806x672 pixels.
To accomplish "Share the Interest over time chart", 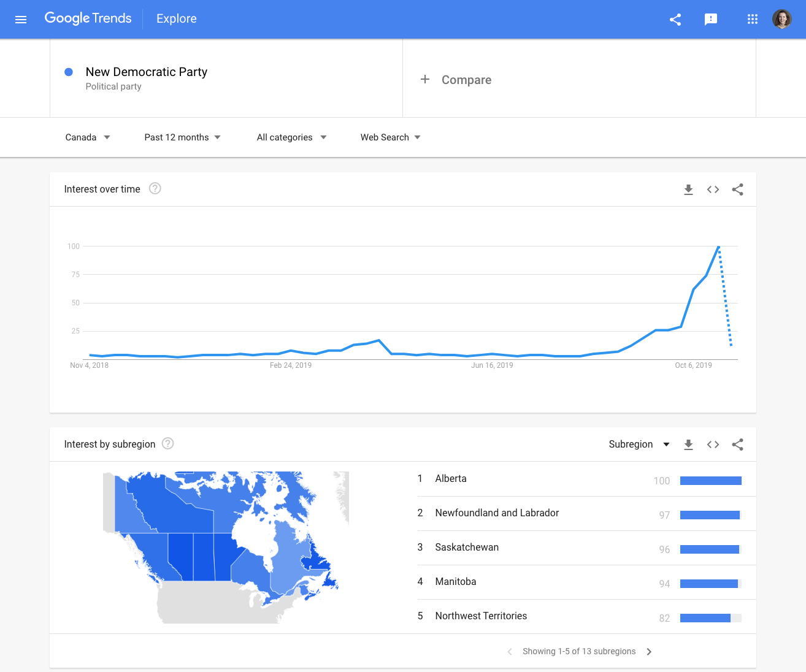I will pos(737,189).
